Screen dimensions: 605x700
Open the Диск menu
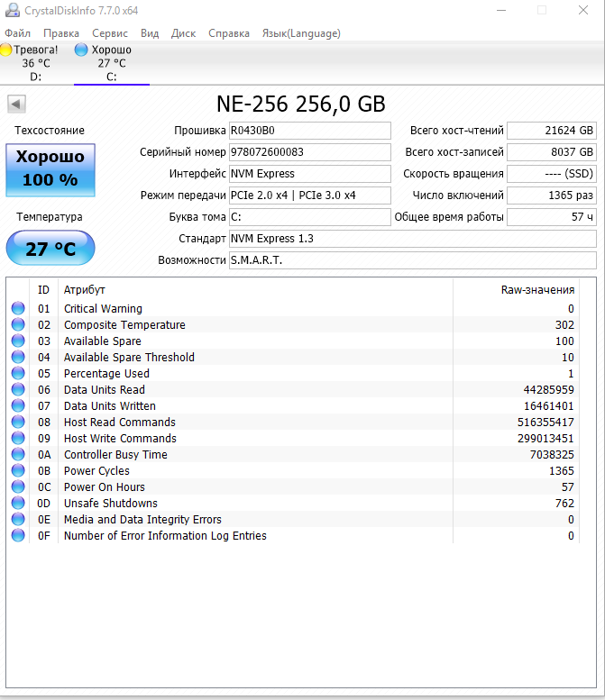(184, 33)
